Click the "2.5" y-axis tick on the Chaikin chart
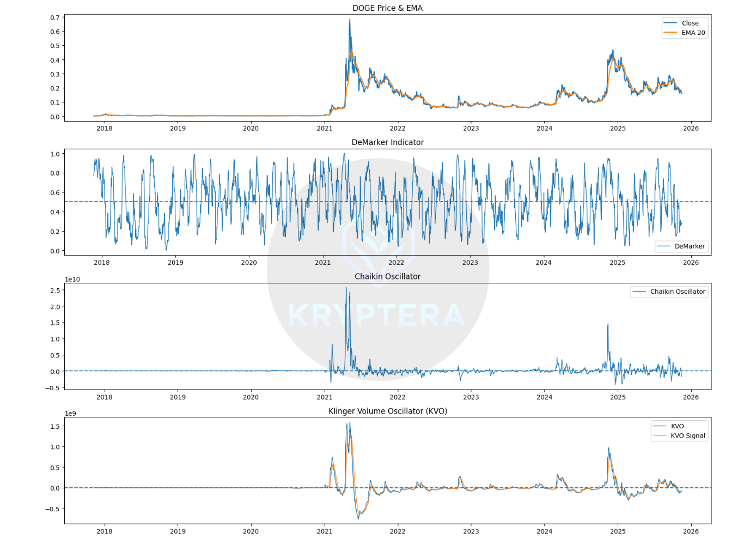This screenshot has height=539, width=756. pos(55,291)
